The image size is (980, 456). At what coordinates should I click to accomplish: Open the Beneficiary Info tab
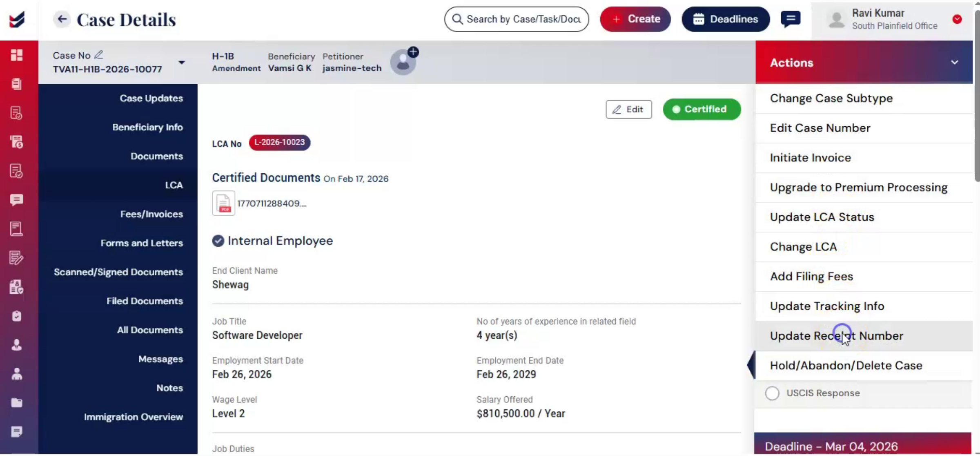[147, 127]
